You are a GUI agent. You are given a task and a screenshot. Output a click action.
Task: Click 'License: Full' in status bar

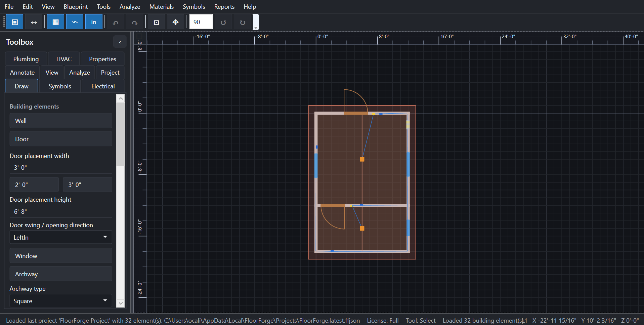[x=383, y=320]
